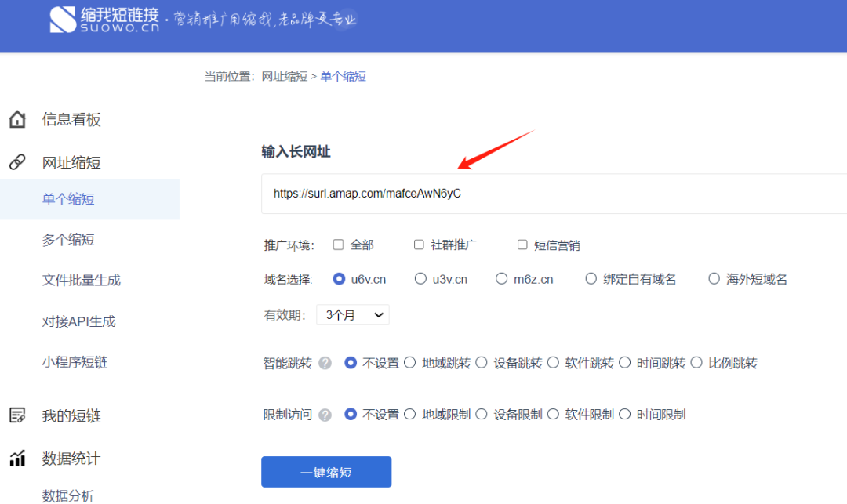Enable the 全部 promotion checkbox
The image size is (847, 504).
click(x=339, y=245)
